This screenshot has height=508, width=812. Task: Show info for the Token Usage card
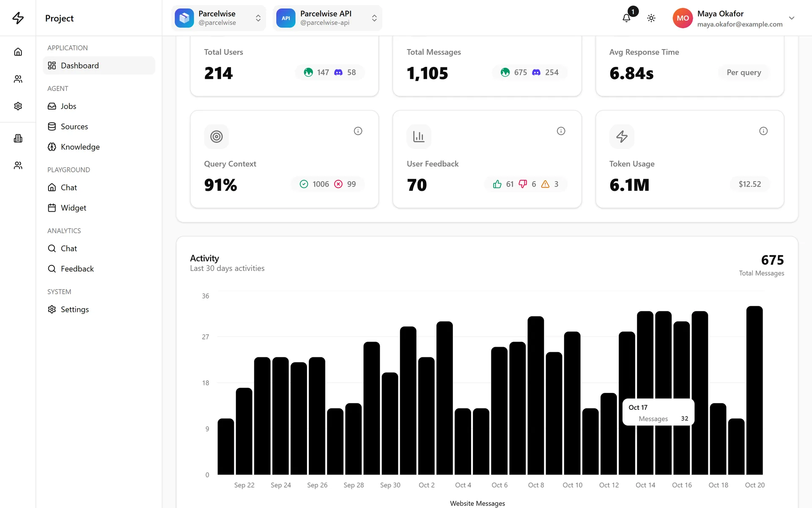click(x=763, y=131)
